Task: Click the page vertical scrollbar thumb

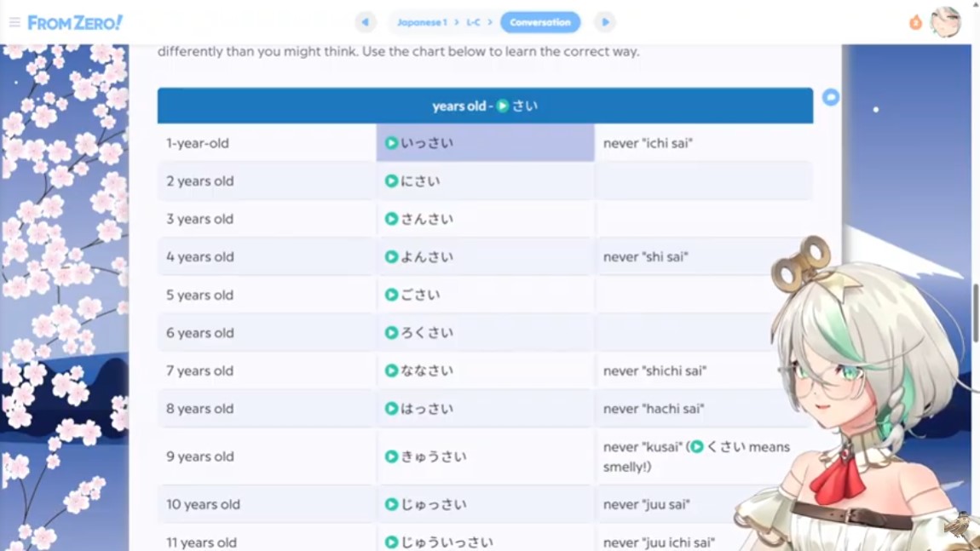Action: pos(975,313)
